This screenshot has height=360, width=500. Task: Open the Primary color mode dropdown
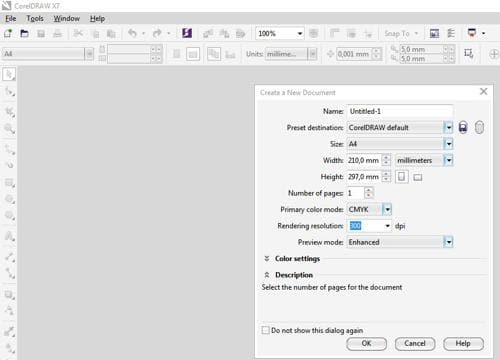click(x=387, y=209)
